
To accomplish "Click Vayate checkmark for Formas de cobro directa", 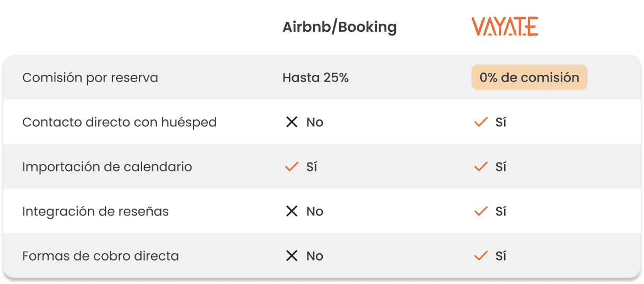I will click(x=481, y=256).
